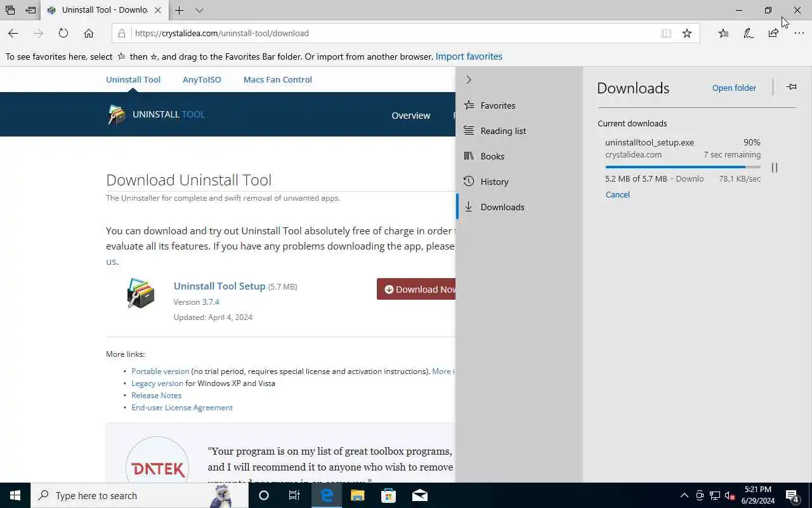Close the Uninstall Tool tab

click(x=158, y=10)
